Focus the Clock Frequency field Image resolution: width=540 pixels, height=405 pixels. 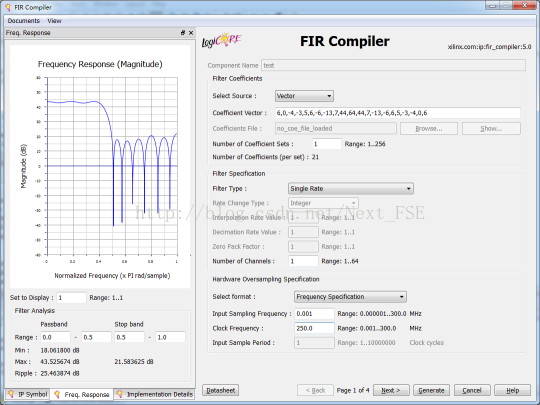point(314,328)
